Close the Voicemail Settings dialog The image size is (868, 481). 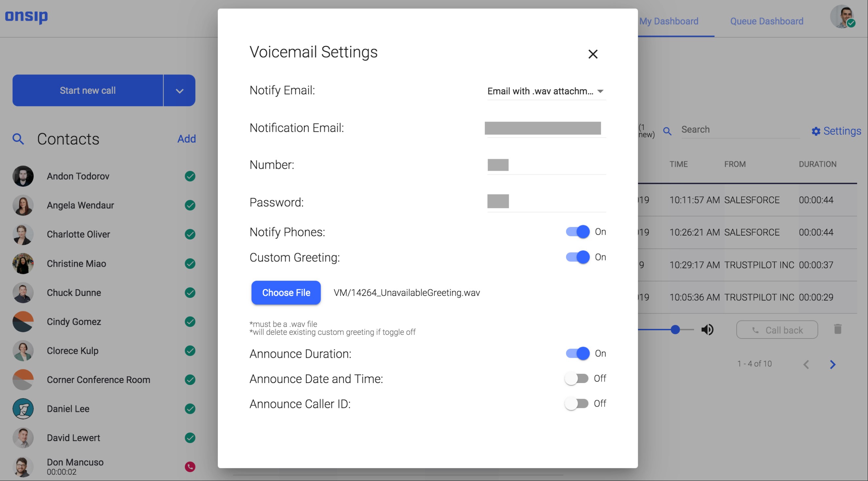(x=593, y=54)
